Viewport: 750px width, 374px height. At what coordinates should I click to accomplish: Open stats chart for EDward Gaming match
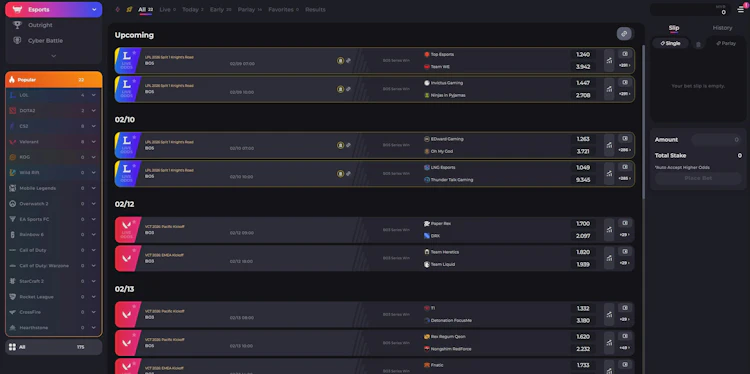click(609, 145)
